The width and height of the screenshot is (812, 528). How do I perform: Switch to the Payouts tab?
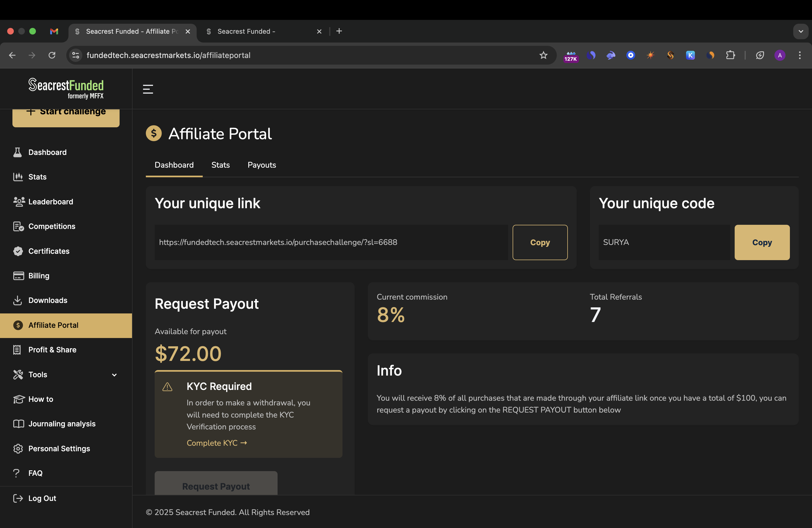(262, 165)
